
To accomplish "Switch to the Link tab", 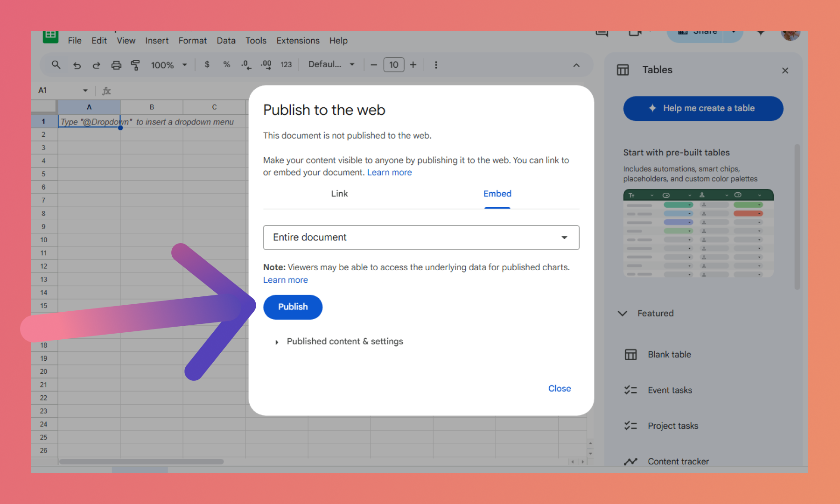I will click(x=339, y=194).
